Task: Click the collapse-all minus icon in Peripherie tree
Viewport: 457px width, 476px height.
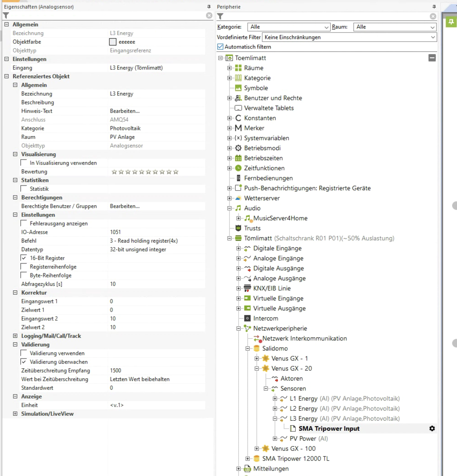Action: point(432,58)
